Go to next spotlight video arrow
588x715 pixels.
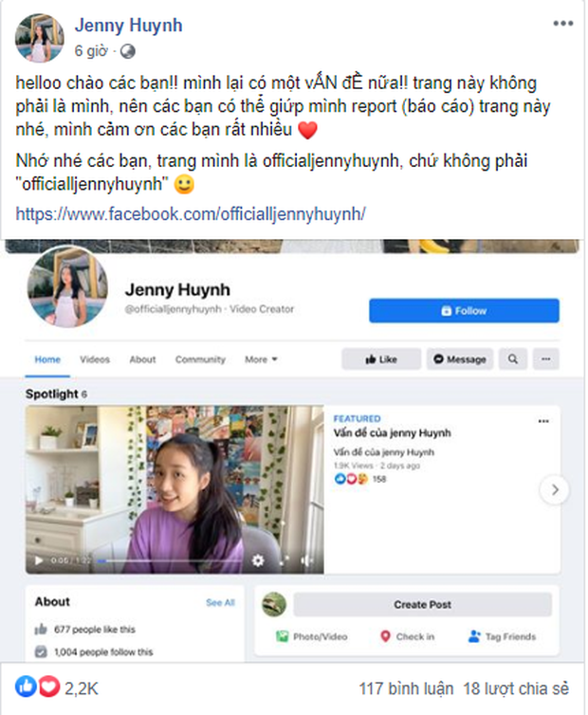pyautogui.click(x=555, y=489)
